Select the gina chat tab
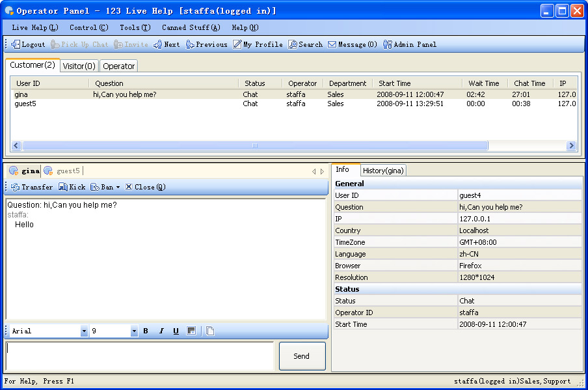This screenshot has height=390, width=588. pos(25,171)
